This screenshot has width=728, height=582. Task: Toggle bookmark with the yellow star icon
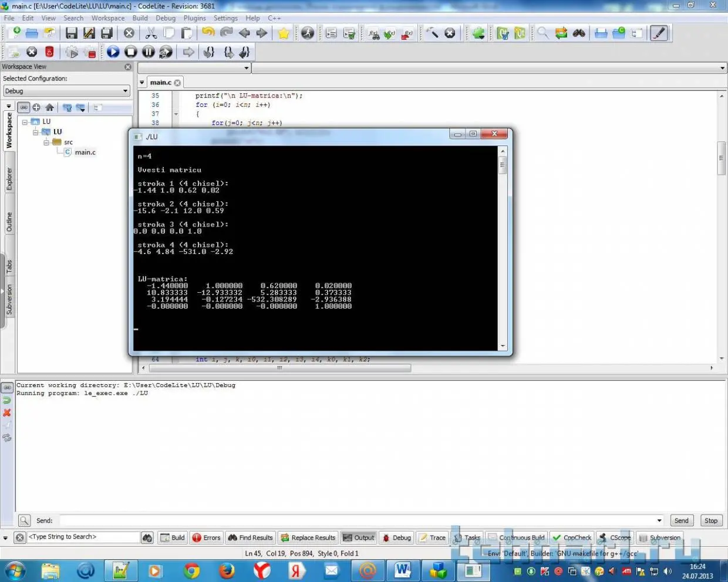click(284, 33)
